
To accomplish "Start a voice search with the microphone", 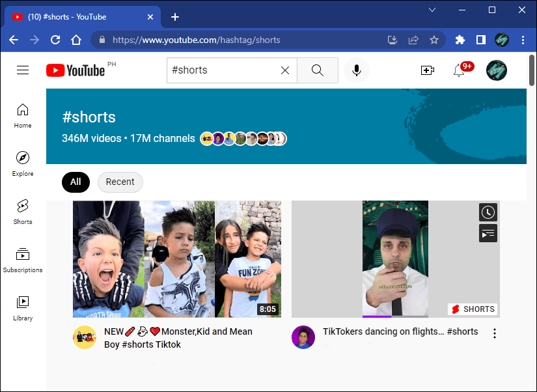I will (x=356, y=70).
